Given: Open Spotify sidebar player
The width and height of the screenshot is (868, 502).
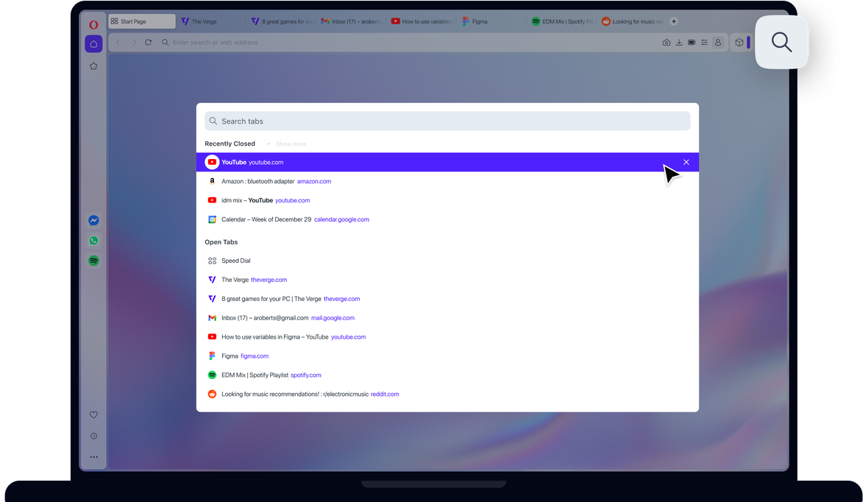Looking at the screenshot, I should 93,261.
